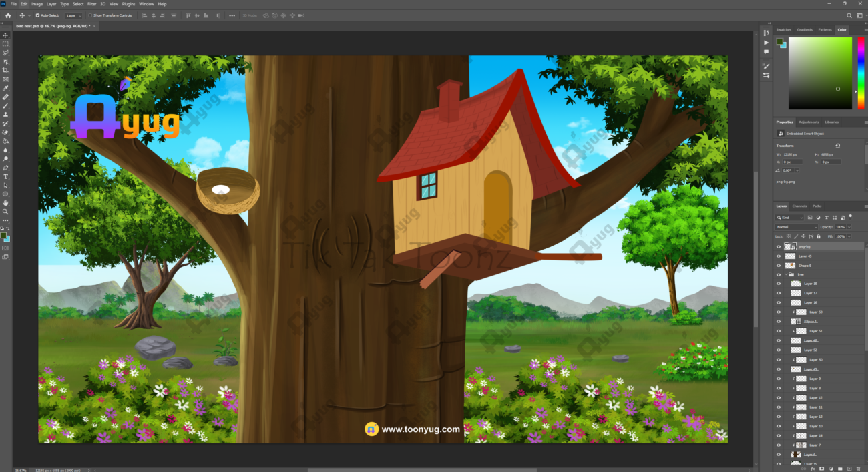Viewport: 868px width, 472px height.
Task: Activate the Hand tool
Action: pyautogui.click(x=6, y=203)
